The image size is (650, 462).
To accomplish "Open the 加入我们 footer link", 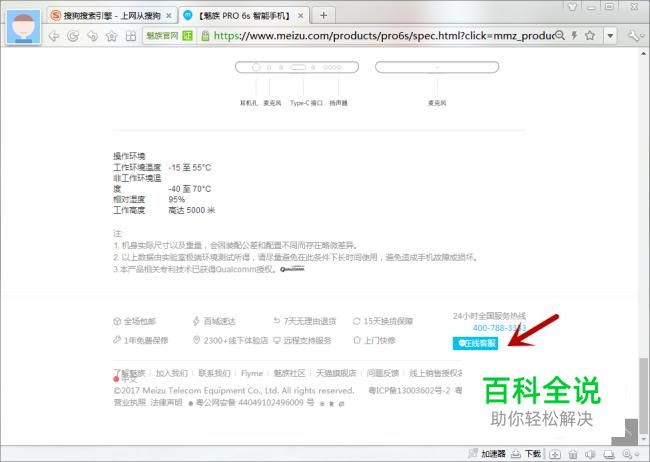I will (x=172, y=373).
